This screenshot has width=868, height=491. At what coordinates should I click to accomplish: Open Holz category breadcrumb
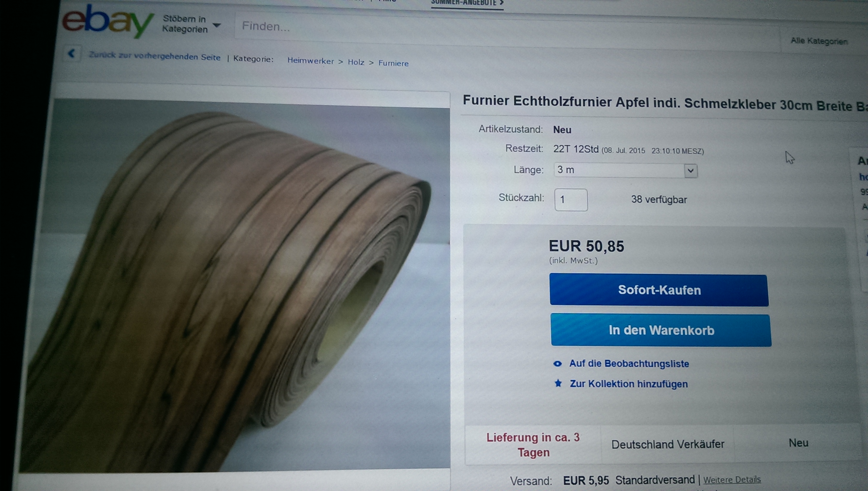pyautogui.click(x=356, y=62)
